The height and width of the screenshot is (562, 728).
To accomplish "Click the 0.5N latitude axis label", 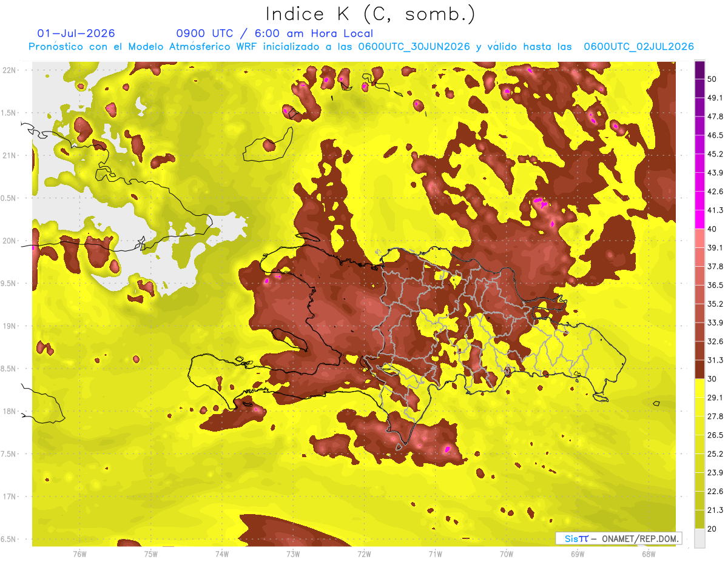I will 8,198.
